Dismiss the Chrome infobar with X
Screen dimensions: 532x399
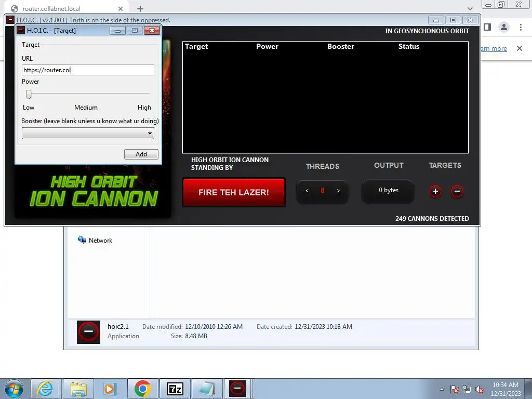[x=520, y=48]
